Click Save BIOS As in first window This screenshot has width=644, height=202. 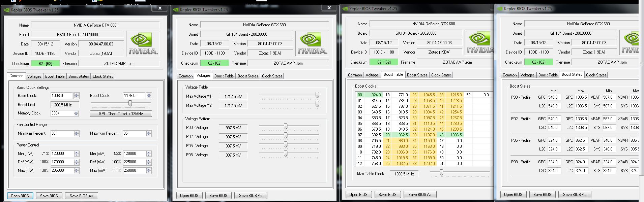pos(81,196)
